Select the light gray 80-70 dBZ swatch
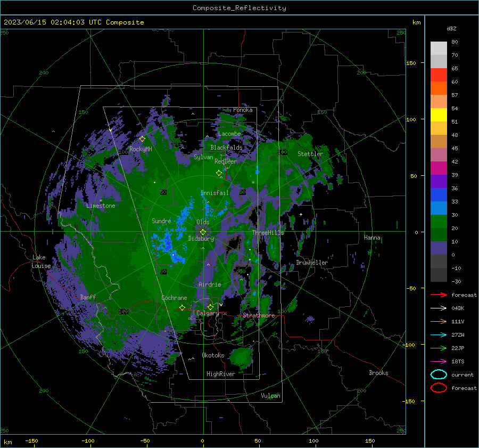The image size is (479, 448). [439, 48]
